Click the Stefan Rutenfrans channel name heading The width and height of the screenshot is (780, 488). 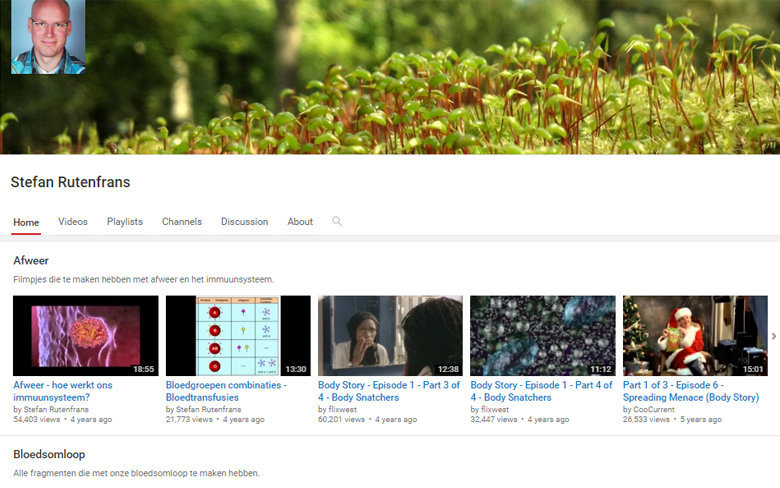pos(70,182)
